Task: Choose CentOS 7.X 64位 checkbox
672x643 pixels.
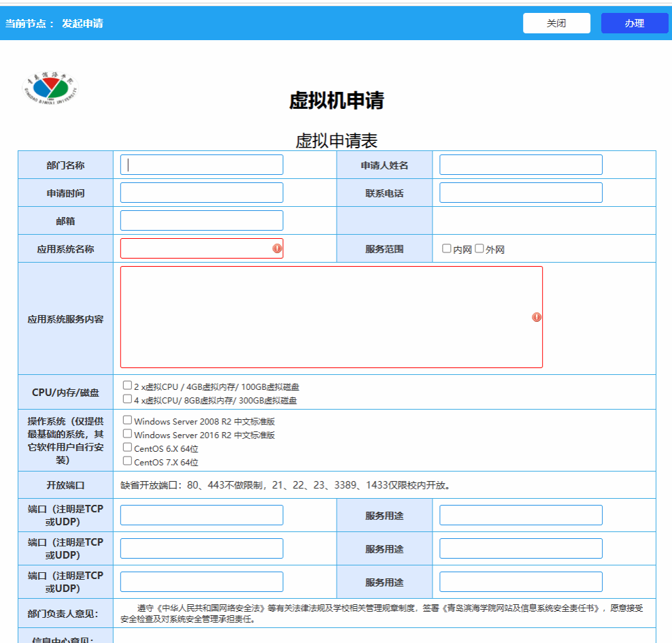Action: pyautogui.click(x=127, y=461)
